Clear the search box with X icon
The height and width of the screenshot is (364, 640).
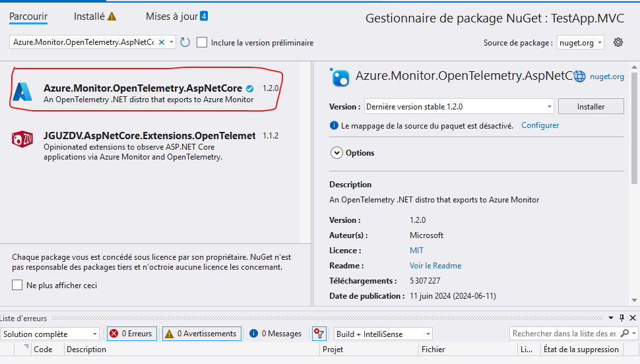coord(162,42)
